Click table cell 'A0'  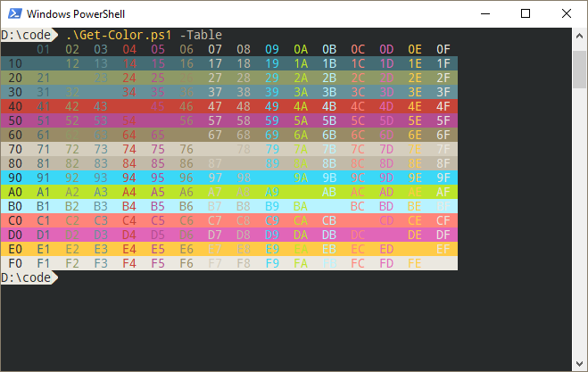[15, 192]
